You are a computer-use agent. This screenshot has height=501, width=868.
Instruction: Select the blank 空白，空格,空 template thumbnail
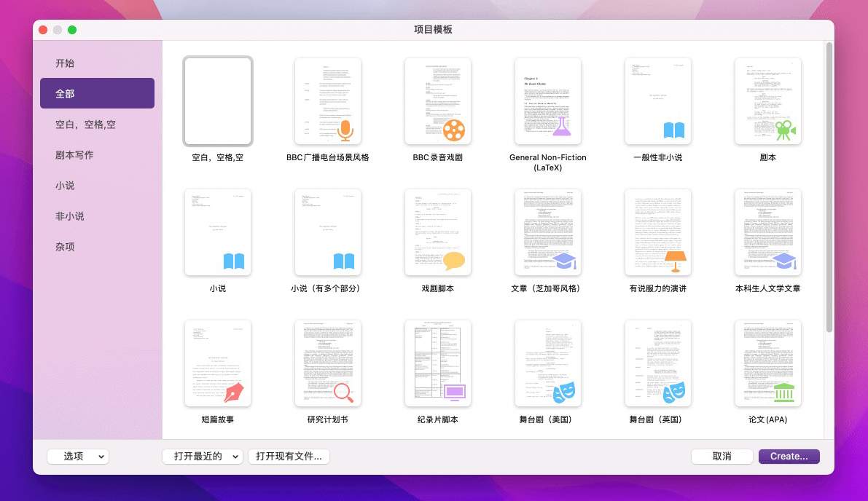pos(217,101)
